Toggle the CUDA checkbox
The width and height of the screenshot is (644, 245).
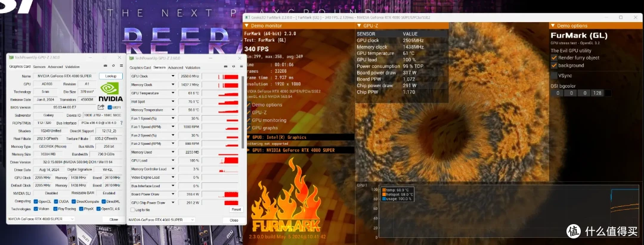pyautogui.click(x=56, y=201)
